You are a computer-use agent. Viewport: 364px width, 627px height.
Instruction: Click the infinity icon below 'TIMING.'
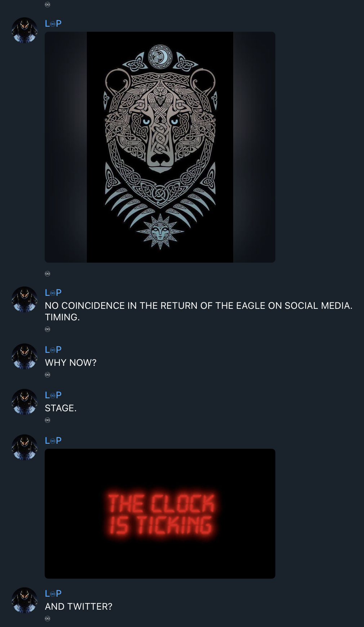48,329
